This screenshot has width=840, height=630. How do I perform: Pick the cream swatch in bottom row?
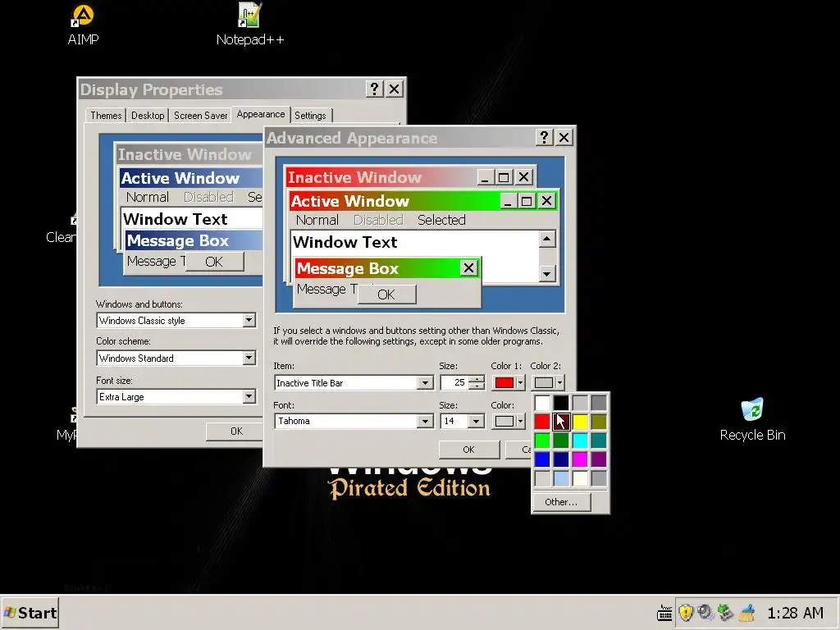(x=580, y=478)
